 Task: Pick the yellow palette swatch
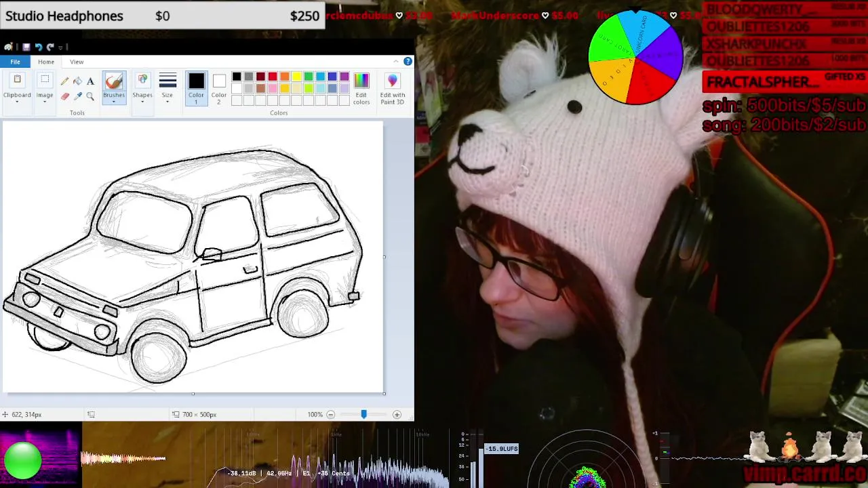tap(296, 77)
